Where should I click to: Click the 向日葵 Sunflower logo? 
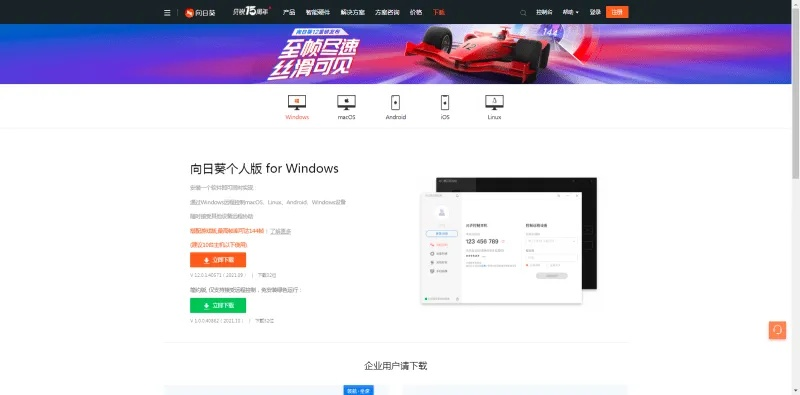(x=200, y=13)
